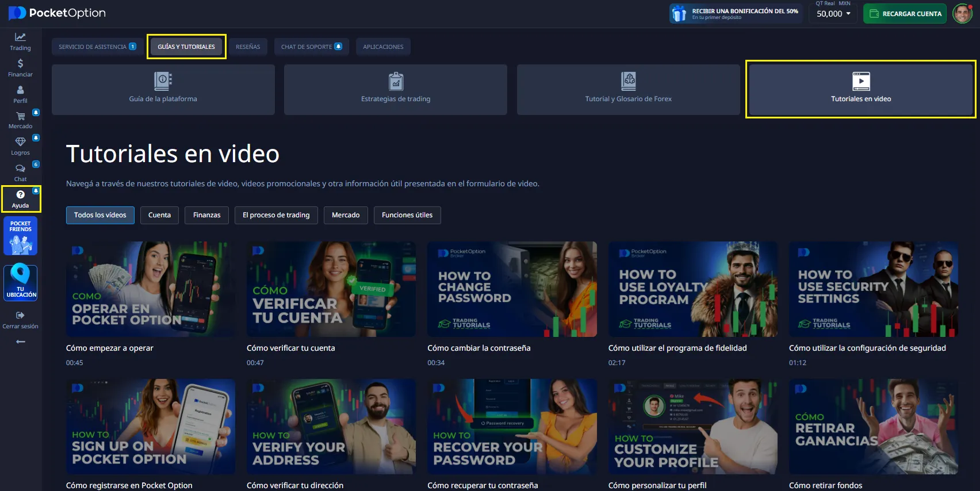
Task: Click the Guía de la plataforma book icon
Action: (163, 81)
